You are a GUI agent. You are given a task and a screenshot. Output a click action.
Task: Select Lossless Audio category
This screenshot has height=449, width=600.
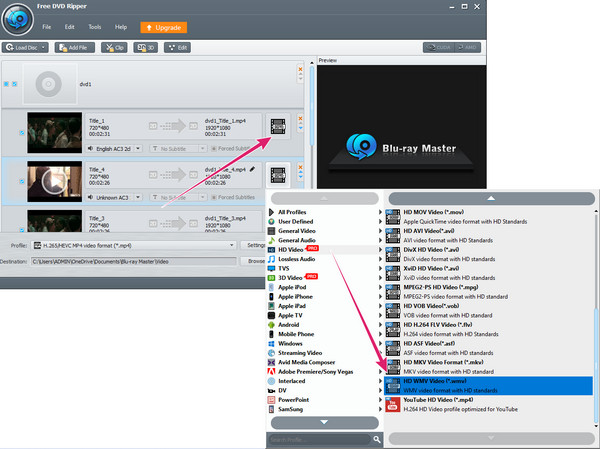(x=325, y=259)
